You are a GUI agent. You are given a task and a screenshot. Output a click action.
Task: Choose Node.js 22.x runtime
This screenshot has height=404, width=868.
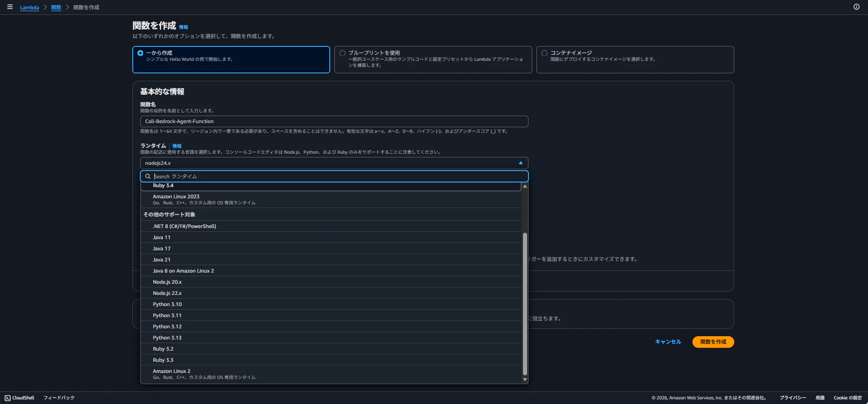point(331,293)
